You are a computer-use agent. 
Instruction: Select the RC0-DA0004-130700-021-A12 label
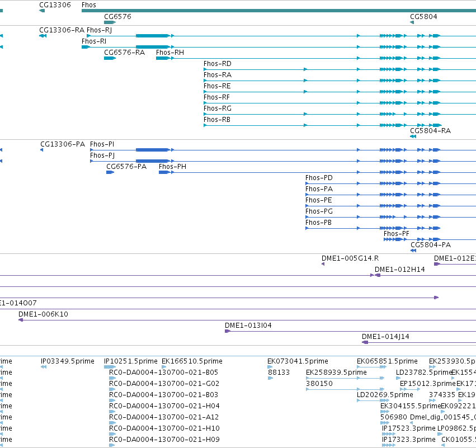pyautogui.click(x=164, y=417)
